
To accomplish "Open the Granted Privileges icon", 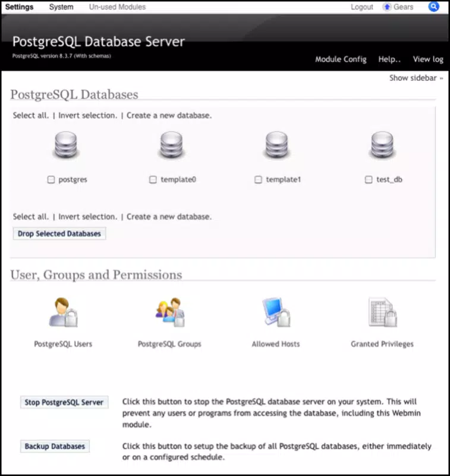I will click(383, 312).
